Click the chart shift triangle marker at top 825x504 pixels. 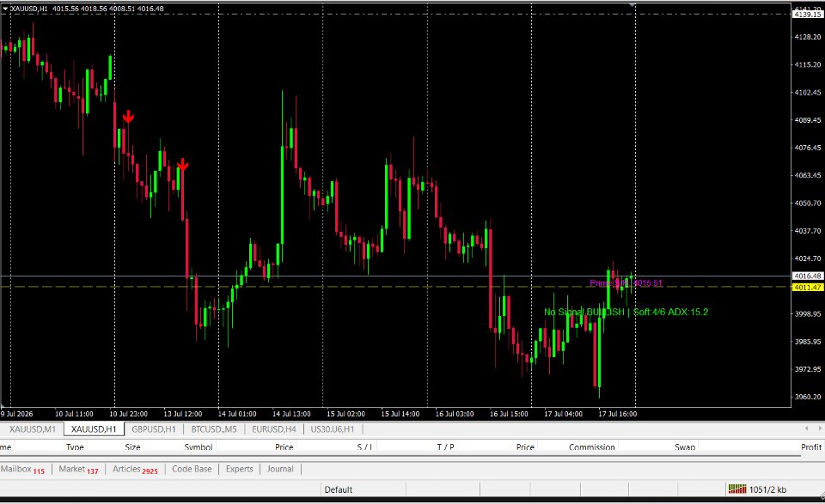(x=632, y=5)
